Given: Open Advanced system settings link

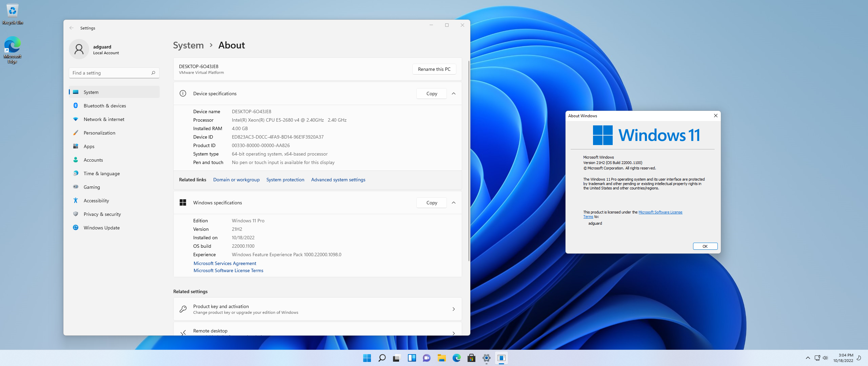Looking at the screenshot, I should coord(338,180).
